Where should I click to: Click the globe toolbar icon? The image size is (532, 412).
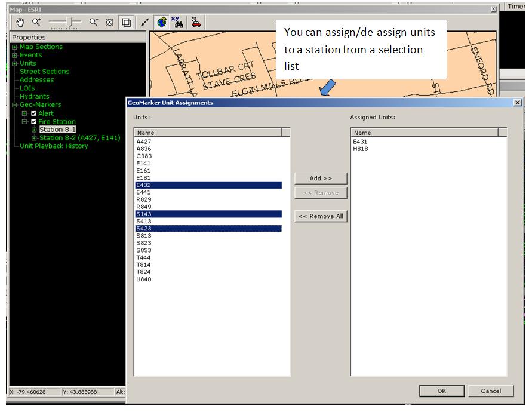tap(161, 23)
